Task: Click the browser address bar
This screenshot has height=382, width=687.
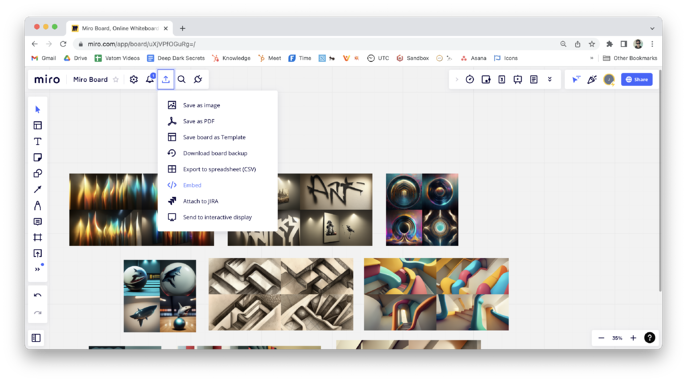Action: coord(315,44)
